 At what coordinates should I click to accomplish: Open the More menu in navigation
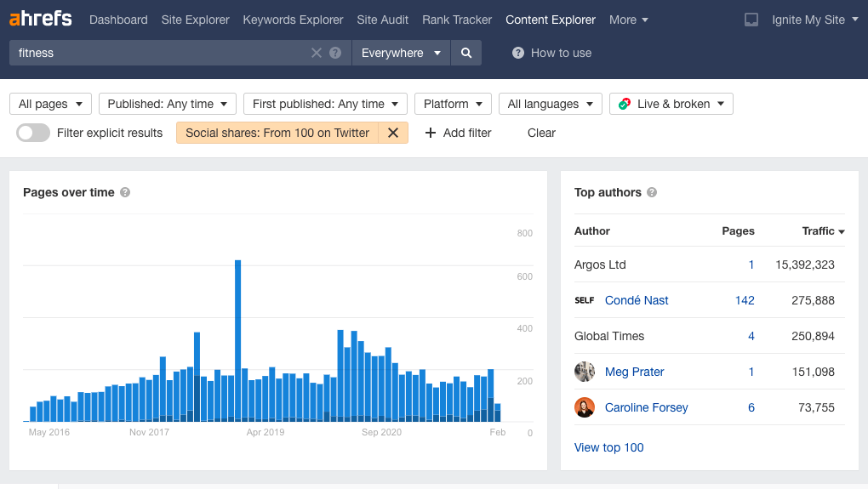pyautogui.click(x=628, y=20)
